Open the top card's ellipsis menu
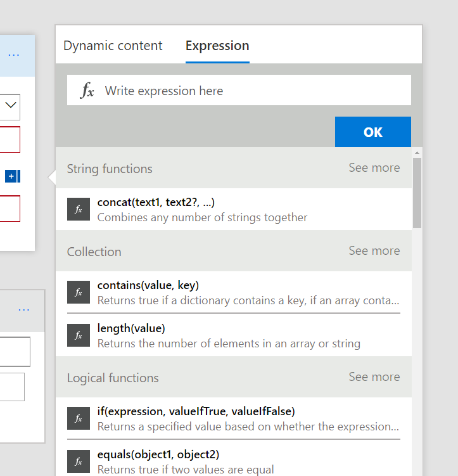The width and height of the screenshot is (458, 476). tap(14, 55)
